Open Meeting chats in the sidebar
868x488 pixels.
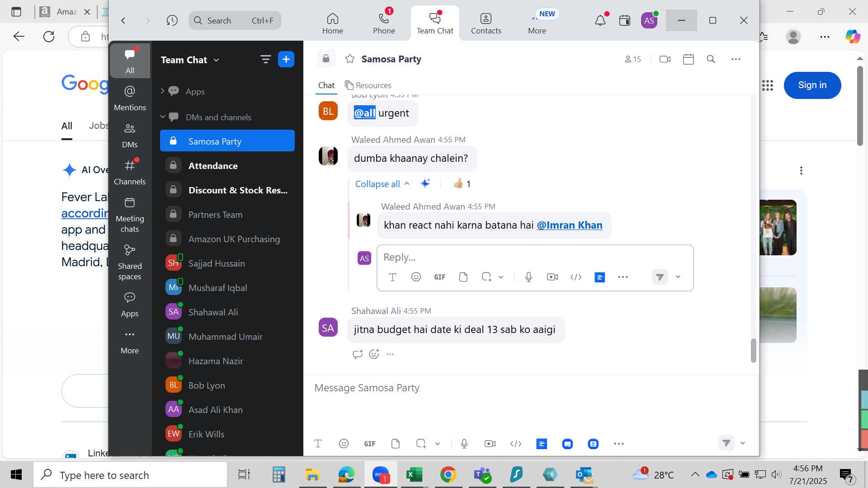[x=130, y=214]
